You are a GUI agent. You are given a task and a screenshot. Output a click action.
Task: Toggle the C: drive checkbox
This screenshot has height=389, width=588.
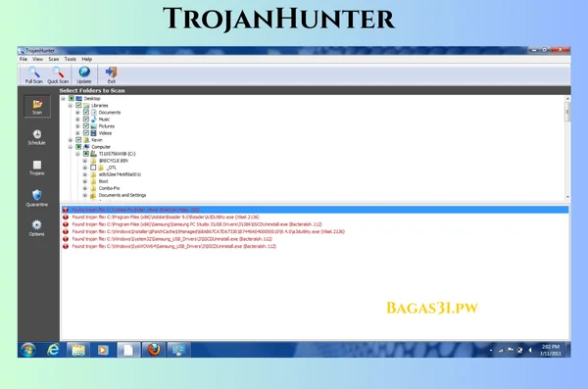pyautogui.click(x=86, y=154)
